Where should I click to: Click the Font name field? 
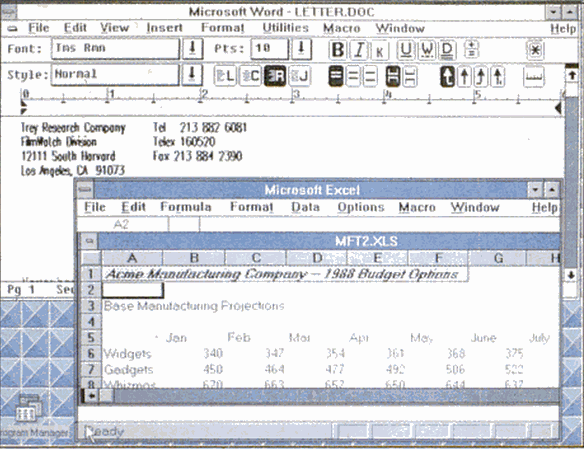(x=115, y=48)
